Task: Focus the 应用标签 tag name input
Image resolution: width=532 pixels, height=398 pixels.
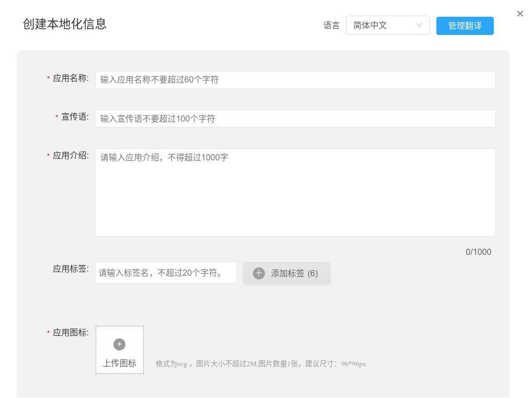Action: tap(166, 273)
